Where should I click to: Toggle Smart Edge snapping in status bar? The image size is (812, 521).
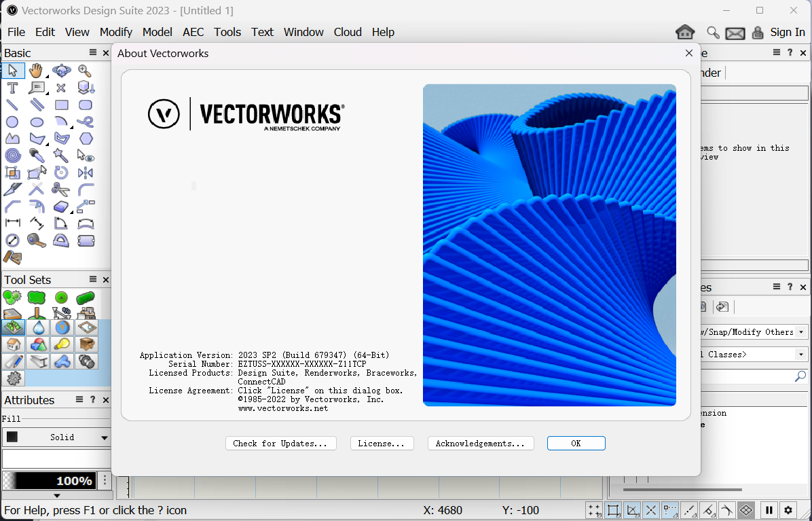708,510
